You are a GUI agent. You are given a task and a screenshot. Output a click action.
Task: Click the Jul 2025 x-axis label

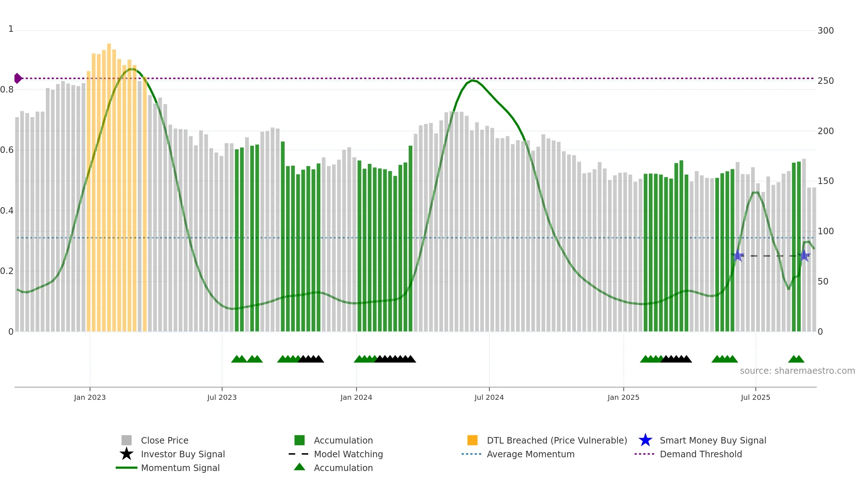[756, 398]
